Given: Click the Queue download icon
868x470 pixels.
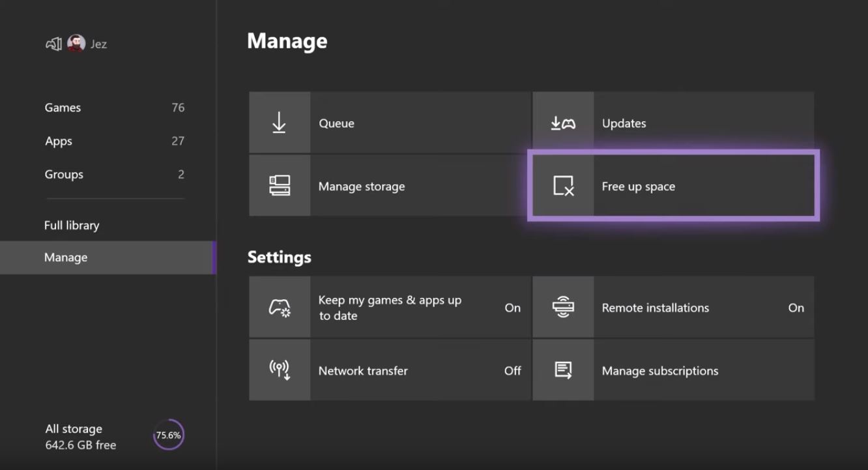Looking at the screenshot, I should coord(279,123).
